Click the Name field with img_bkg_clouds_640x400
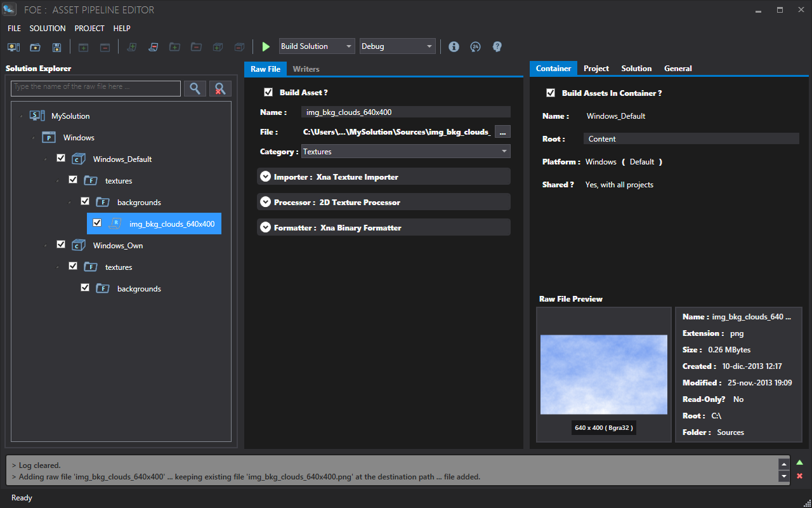 pyautogui.click(x=406, y=112)
